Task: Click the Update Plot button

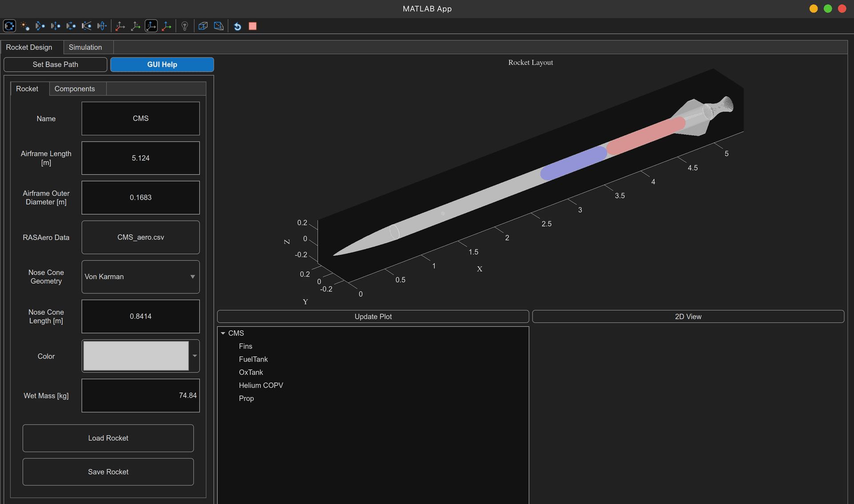Action: click(x=373, y=316)
